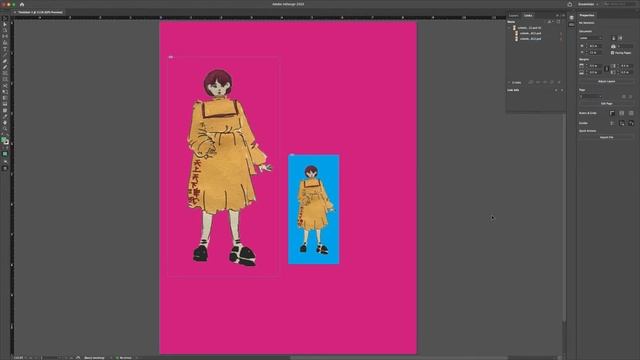
Task: Select the Note tool
Action: tap(5, 110)
